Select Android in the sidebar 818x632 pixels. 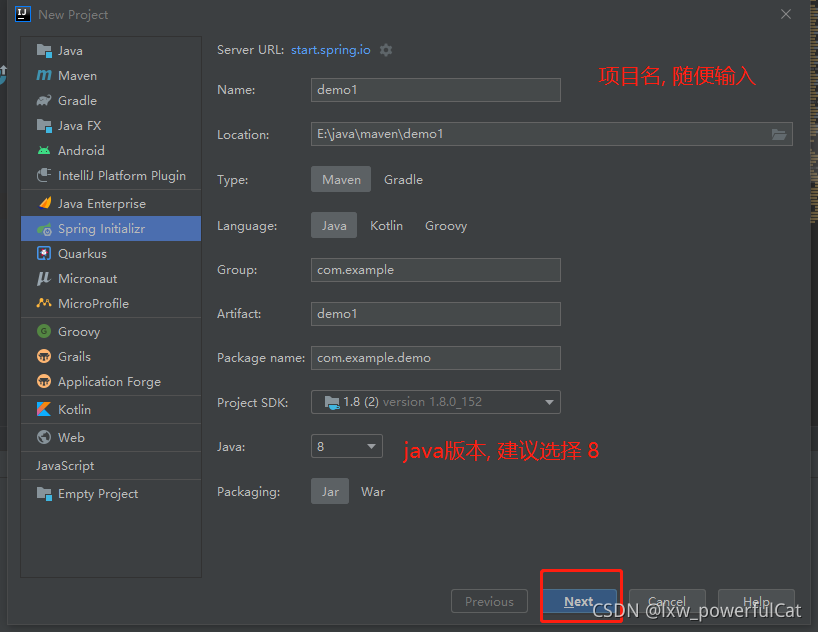[x=111, y=151]
